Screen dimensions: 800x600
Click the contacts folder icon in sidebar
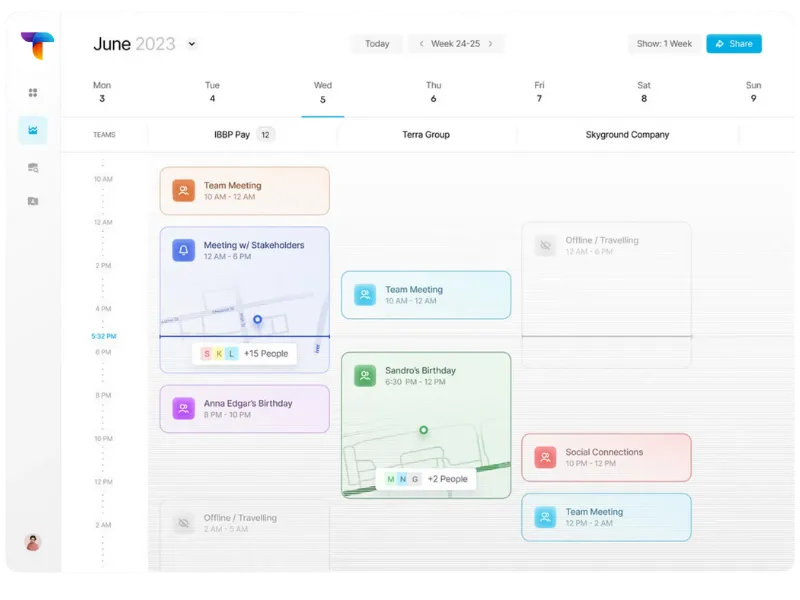pos(33,201)
